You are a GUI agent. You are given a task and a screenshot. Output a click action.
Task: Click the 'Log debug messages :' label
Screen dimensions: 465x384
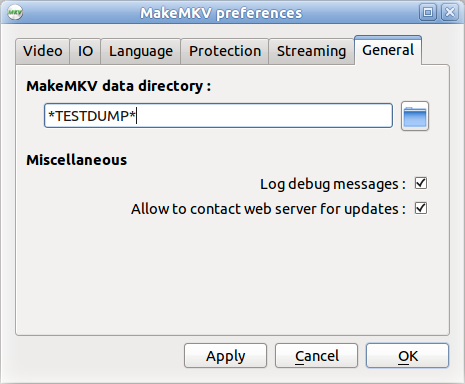[x=333, y=184]
